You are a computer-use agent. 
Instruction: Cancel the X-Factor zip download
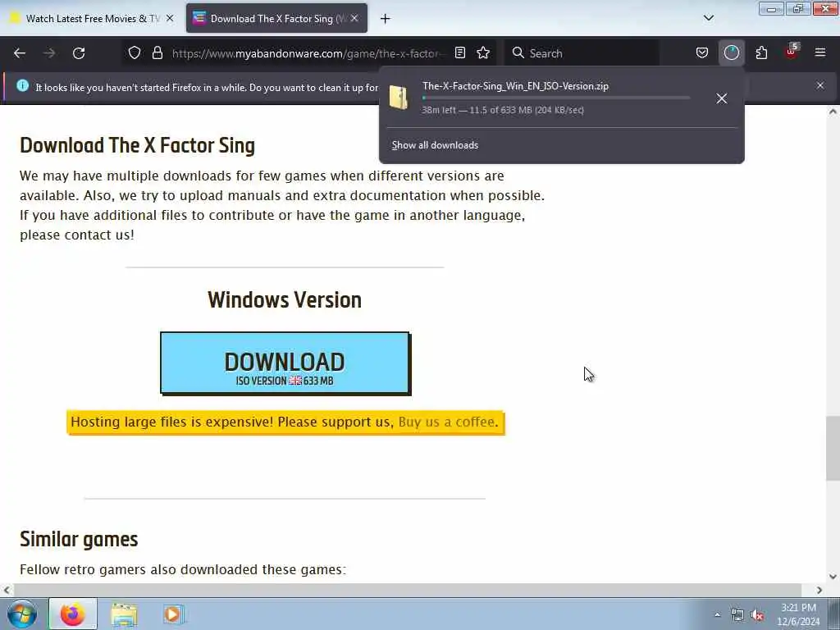click(x=722, y=98)
